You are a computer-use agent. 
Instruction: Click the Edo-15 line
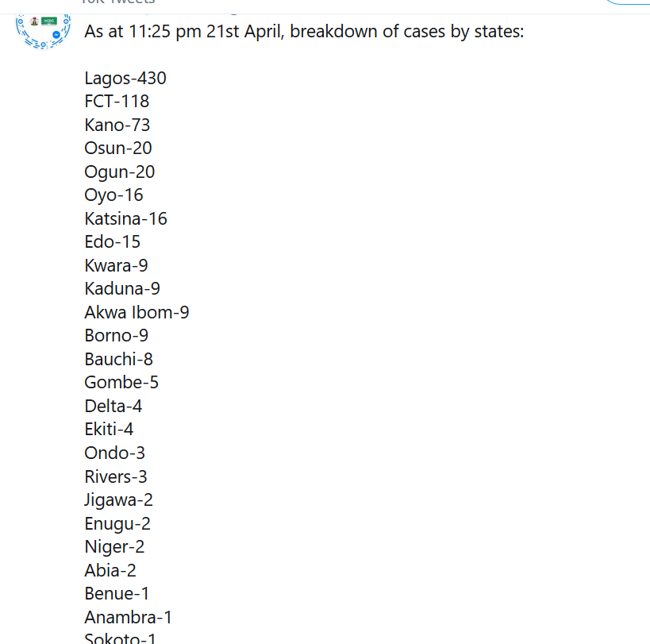tap(113, 241)
